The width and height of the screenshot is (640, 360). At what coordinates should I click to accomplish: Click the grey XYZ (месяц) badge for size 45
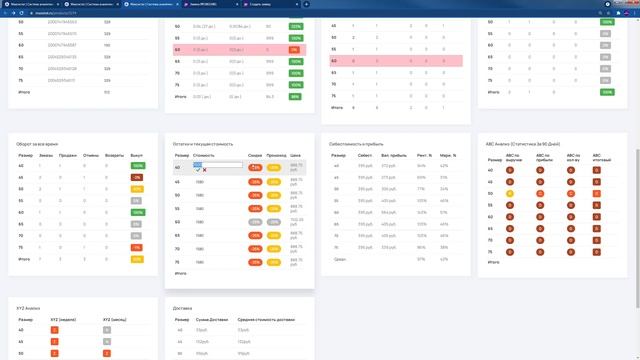[x=107, y=342]
